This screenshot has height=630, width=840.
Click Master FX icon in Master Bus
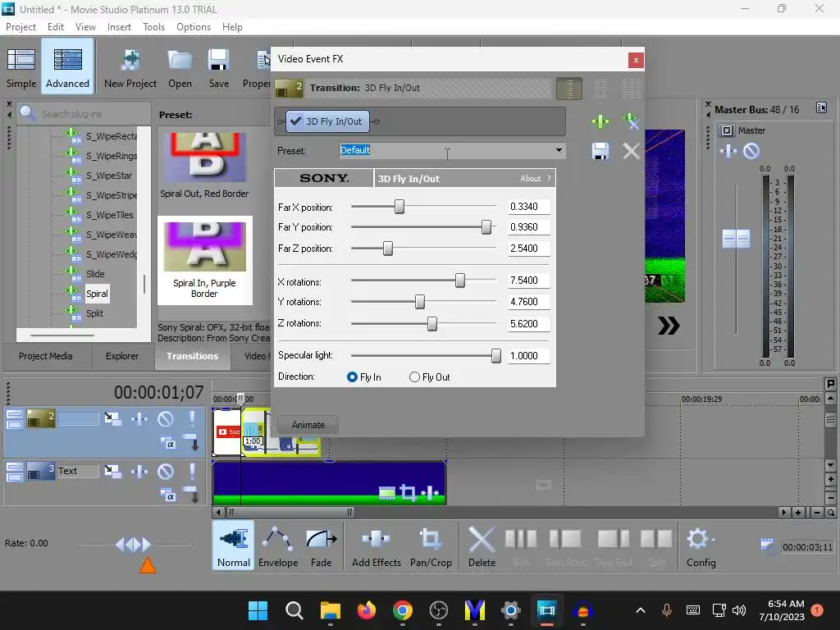pyautogui.click(x=728, y=151)
